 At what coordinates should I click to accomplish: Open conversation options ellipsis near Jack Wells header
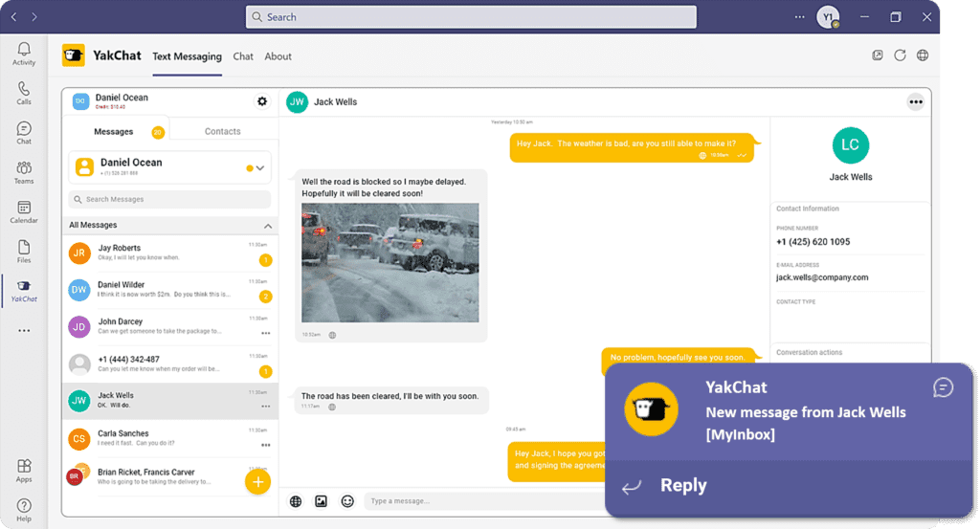(x=916, y=101)
